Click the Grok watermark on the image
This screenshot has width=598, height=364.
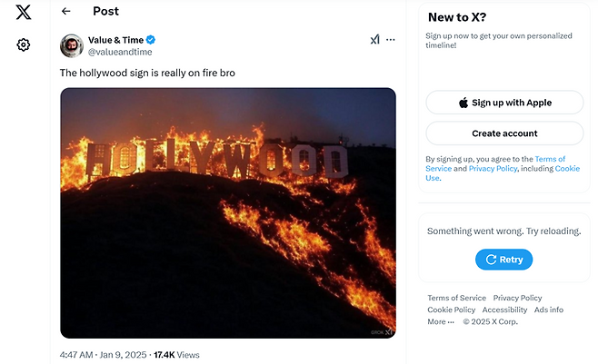point(383,332)
